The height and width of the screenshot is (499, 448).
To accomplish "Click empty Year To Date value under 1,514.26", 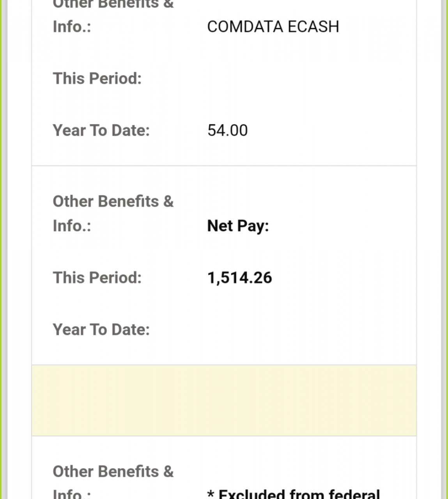I will pyautogui.click(x=273, y=330).
